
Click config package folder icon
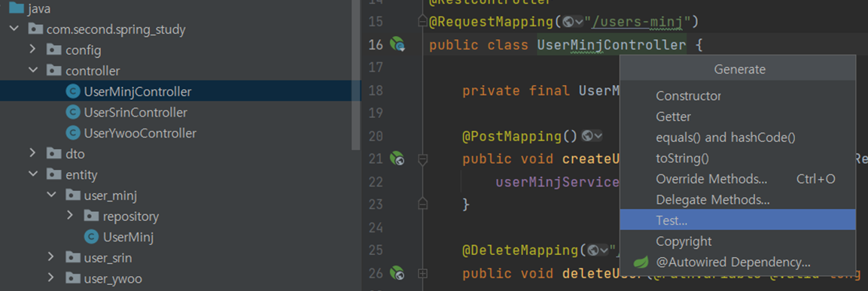click(x=53, y=50)
